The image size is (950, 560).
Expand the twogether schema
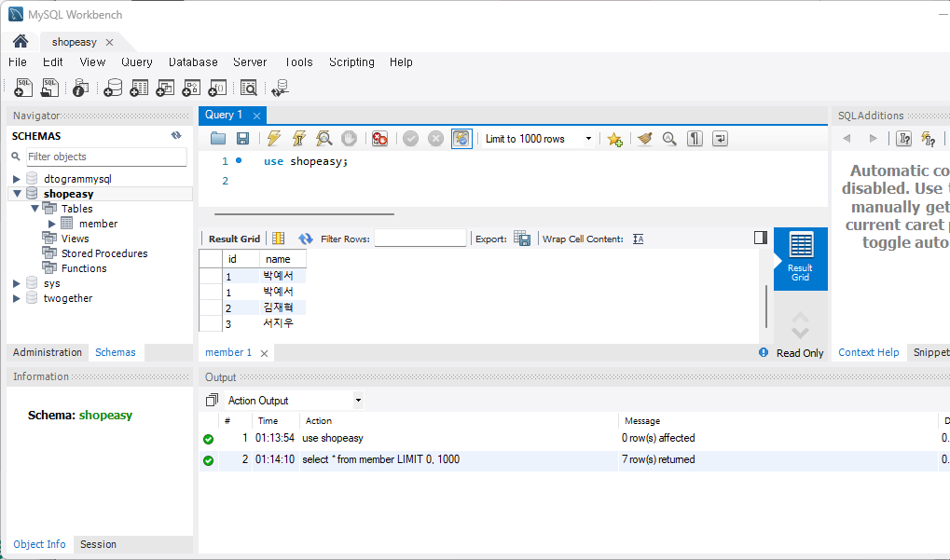coord(17,298)
